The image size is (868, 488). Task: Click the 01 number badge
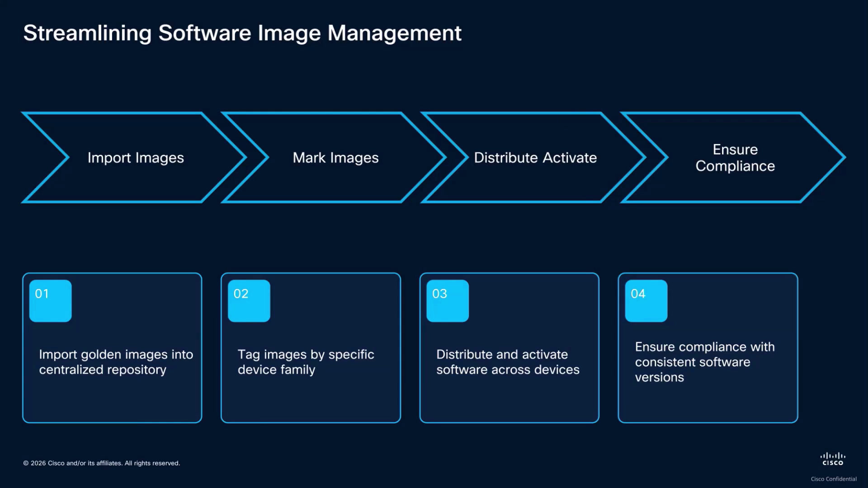51,301
